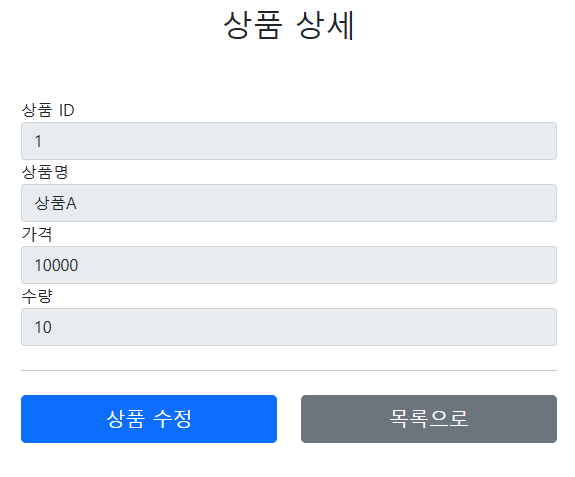Click the quantity value 10
575x477 pixels.
coord(43,327)
